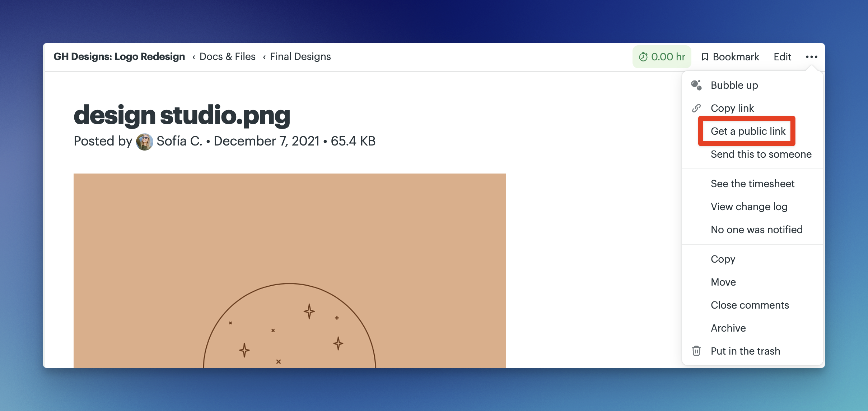The image size is (868, 411).
Task: Select the Move option
Action: tap(752, 282)
